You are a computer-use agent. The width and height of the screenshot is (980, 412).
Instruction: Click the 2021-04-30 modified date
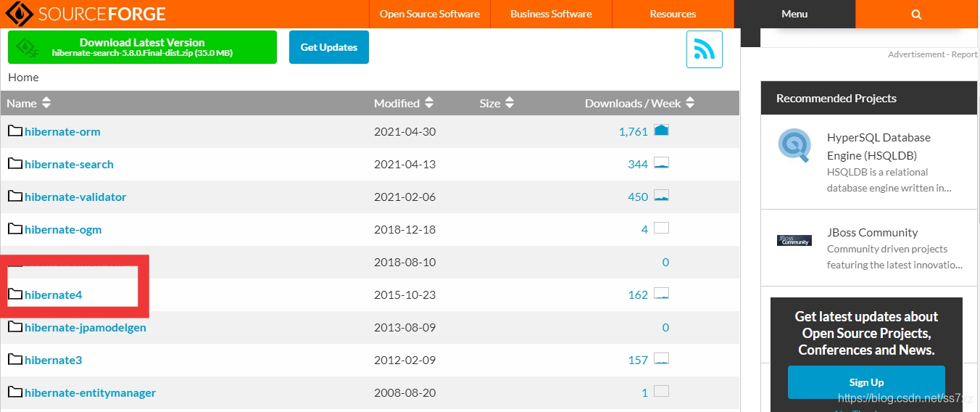point(404,131)
